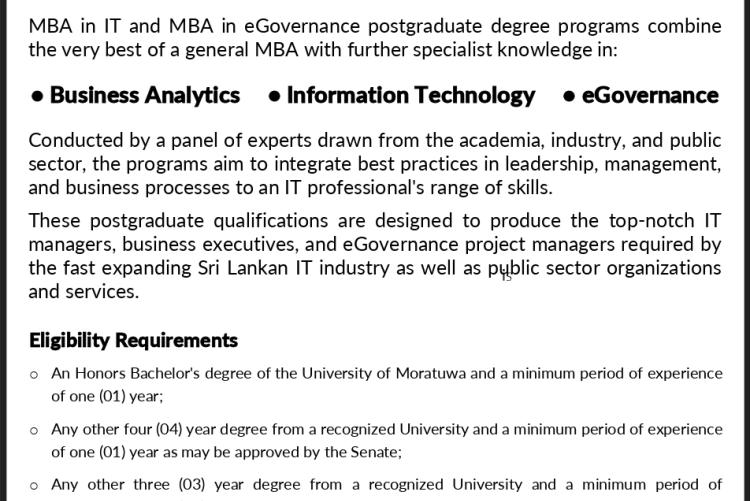This screenshot has width=750, height=501.
Task: Click the bullet dot before bold eGovernance
Action: pos(569,97)
